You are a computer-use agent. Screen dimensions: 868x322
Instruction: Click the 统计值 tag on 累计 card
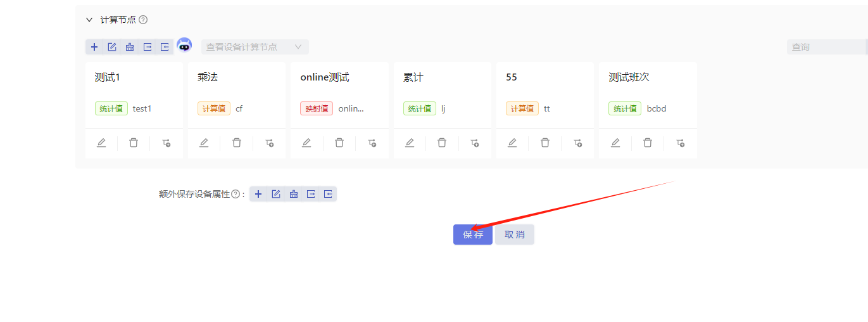(x=420, y=108)
